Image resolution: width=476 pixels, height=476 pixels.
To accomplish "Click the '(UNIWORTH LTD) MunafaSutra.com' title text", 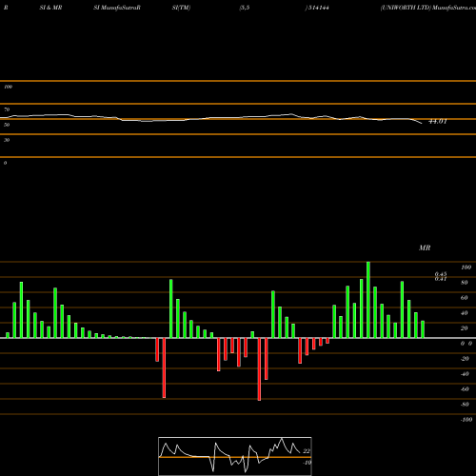I will (428, 8).
